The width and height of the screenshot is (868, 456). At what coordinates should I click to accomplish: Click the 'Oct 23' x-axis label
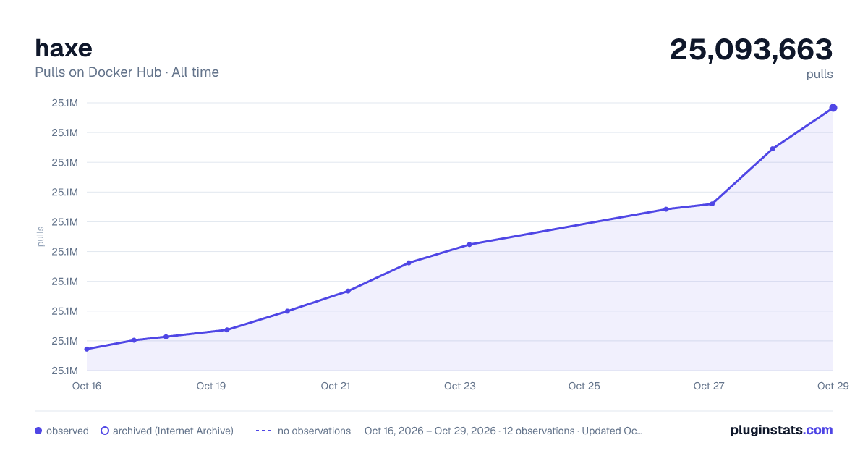pyautogui.click(x=460, y=386)
